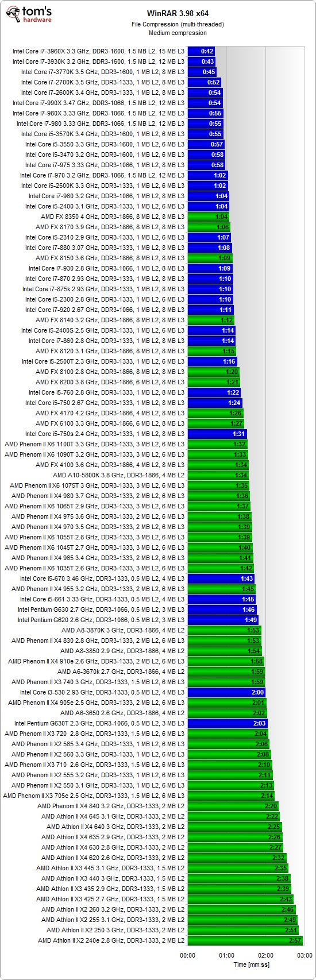Click the Intel Core i5-2310 2.9 GHz label
This screenshot has width=316, height=980.
[105, 237]
